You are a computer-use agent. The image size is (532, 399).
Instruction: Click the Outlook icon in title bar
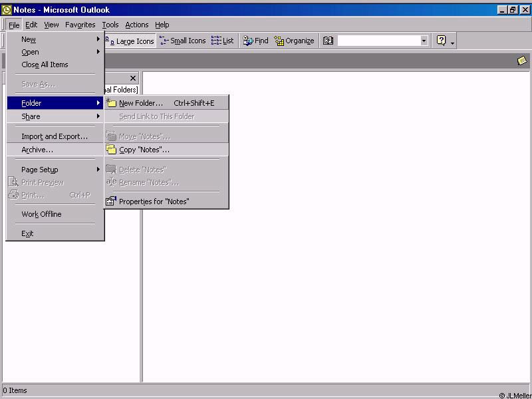(7, 10)
